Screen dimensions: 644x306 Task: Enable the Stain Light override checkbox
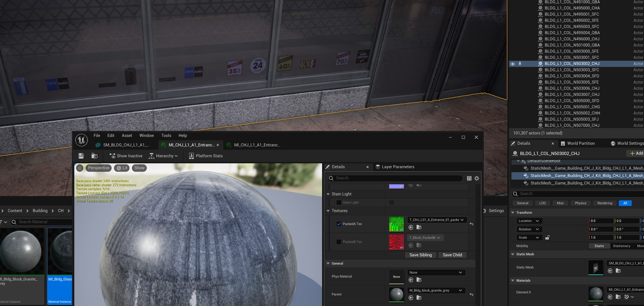[x=339, y=203]
